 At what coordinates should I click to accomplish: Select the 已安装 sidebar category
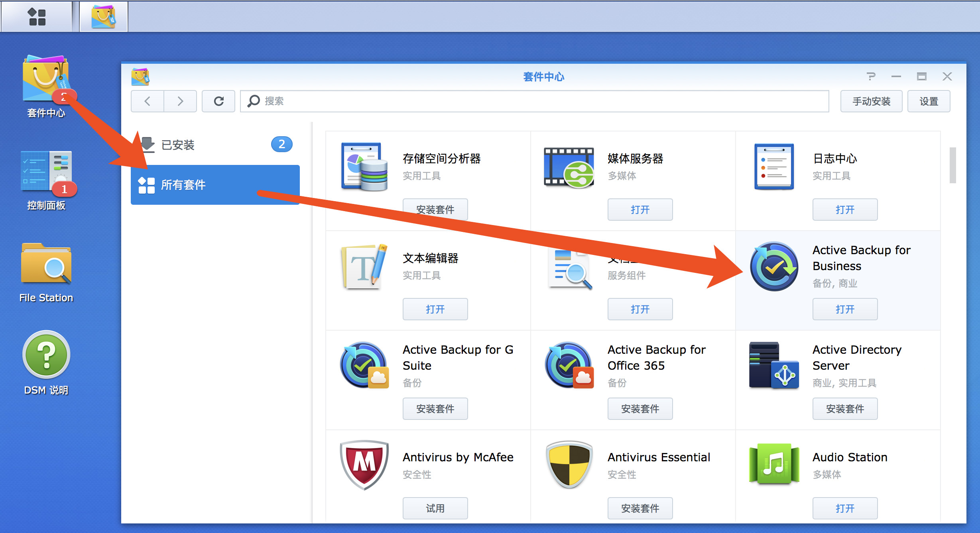pos(179,144)
